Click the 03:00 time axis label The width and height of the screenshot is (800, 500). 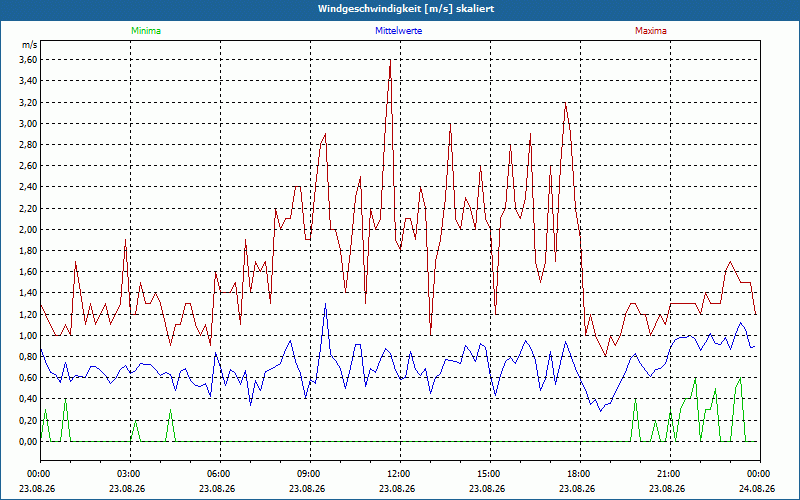coord(131,474)
